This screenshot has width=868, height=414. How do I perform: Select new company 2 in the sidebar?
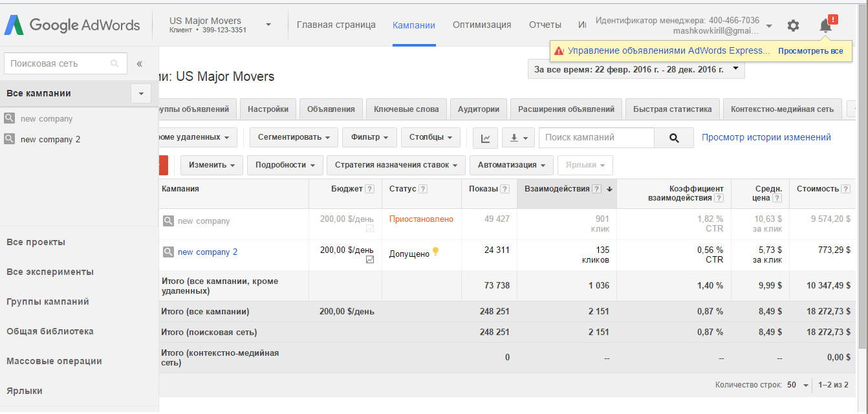50,139
